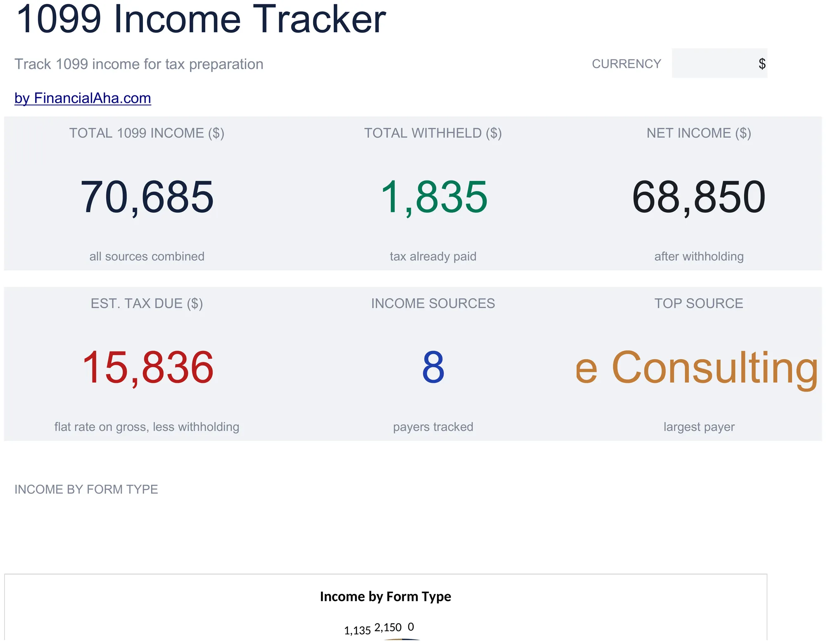Image resolution: width=826 pixels, height=644 pixels.
Task: Select the subtitle Track 1099 income for tax preparation
Action: coord(139,64)
